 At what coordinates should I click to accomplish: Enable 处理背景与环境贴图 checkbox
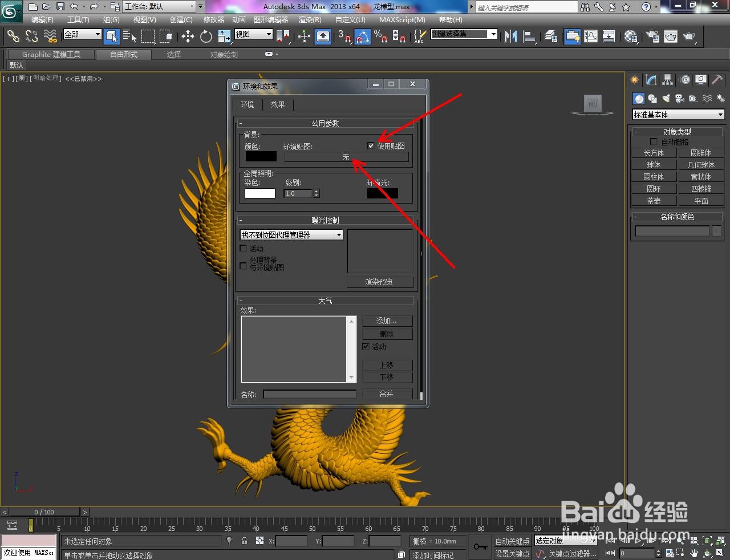(x=244, y=266)
